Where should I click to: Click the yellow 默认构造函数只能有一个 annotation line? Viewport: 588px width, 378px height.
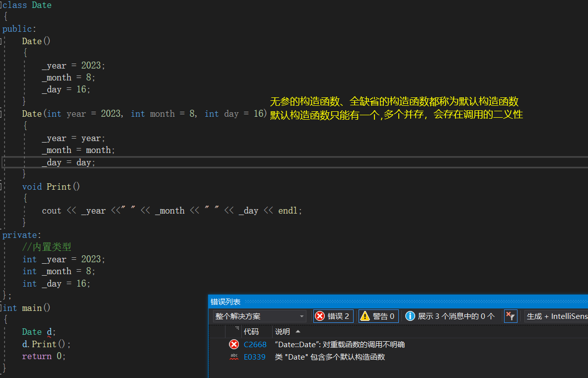pos(396,114)
